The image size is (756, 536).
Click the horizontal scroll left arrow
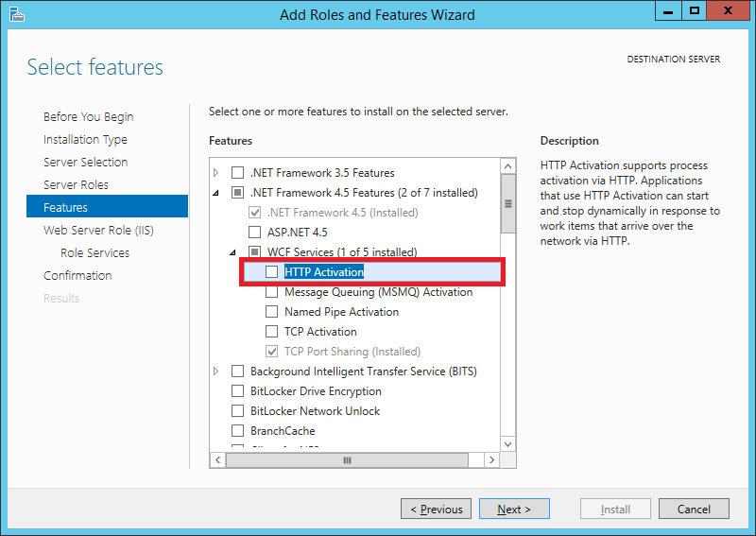tap(218, 459)
